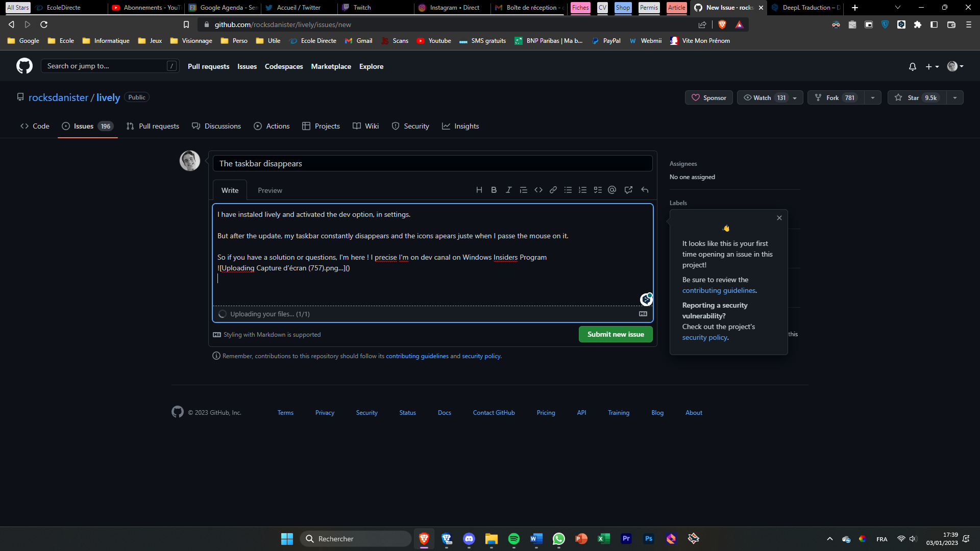This screenshot has width=980, height=551.
Task: Apply italic formatting to the issue text
Action: (508, 189)
